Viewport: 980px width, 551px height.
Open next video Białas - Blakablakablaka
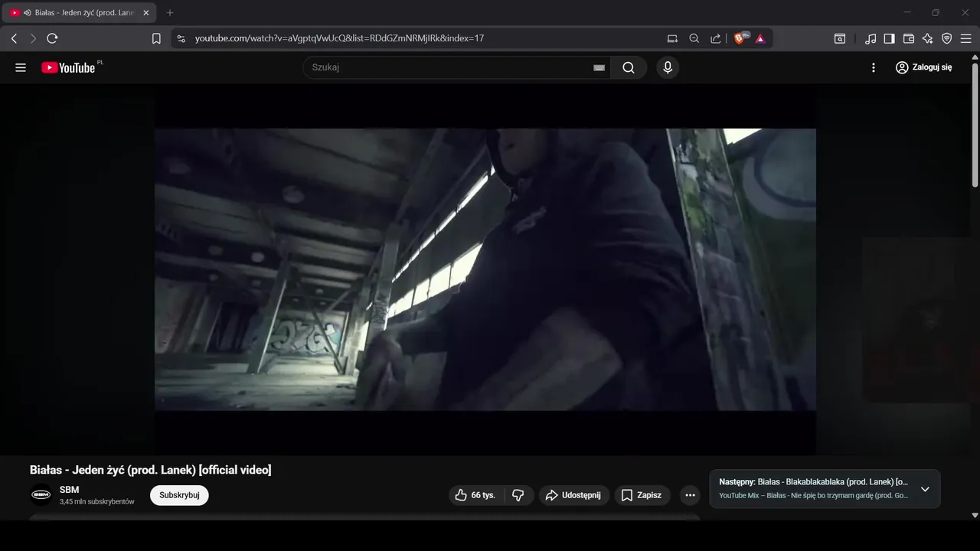click(814, 482)
